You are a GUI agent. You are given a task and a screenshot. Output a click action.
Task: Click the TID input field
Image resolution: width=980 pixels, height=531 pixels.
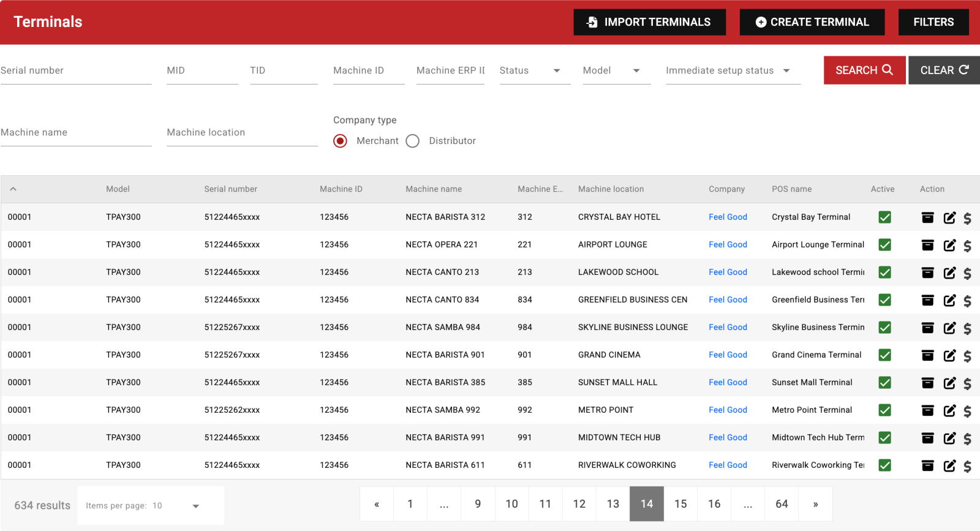[x=284, y=70]
